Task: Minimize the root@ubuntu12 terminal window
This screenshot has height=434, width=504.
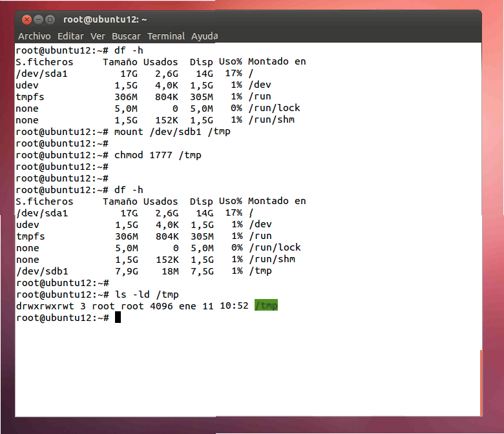Action: (39, 20)
